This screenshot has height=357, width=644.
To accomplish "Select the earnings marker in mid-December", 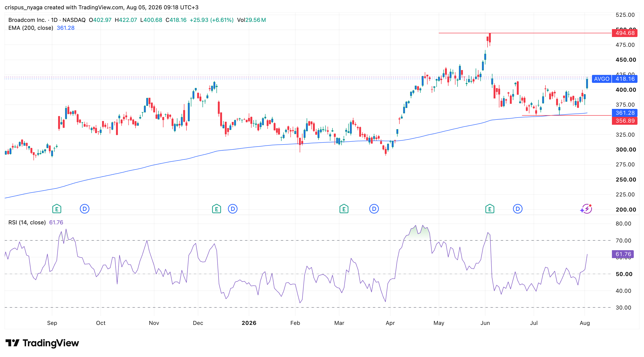I will pos(216,209).
